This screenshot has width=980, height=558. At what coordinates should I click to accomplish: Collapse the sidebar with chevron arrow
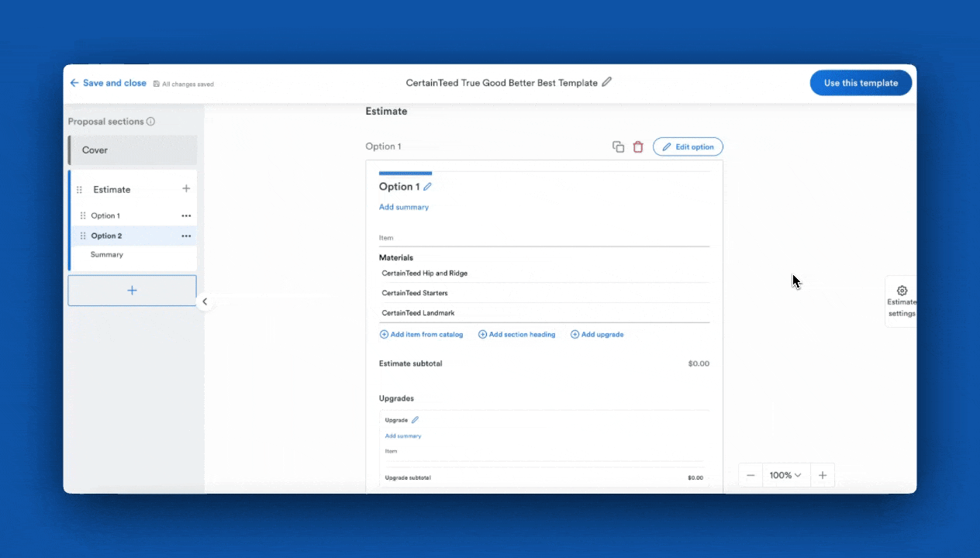coord(205,301)
